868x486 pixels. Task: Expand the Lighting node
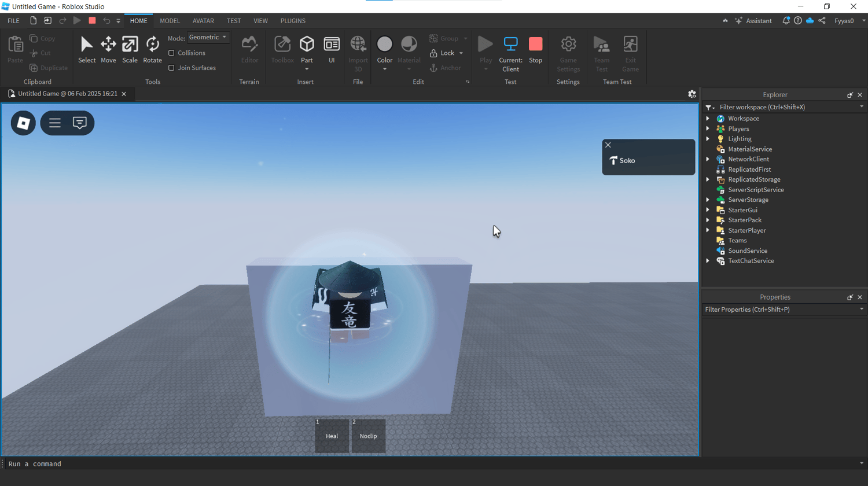click(x=708, y=139)
